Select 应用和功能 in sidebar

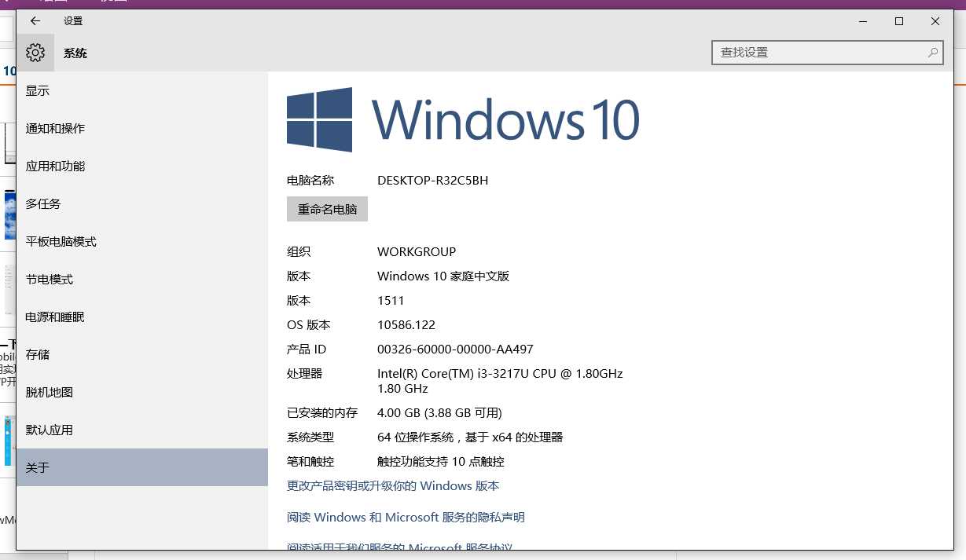(x=142, y=167)
